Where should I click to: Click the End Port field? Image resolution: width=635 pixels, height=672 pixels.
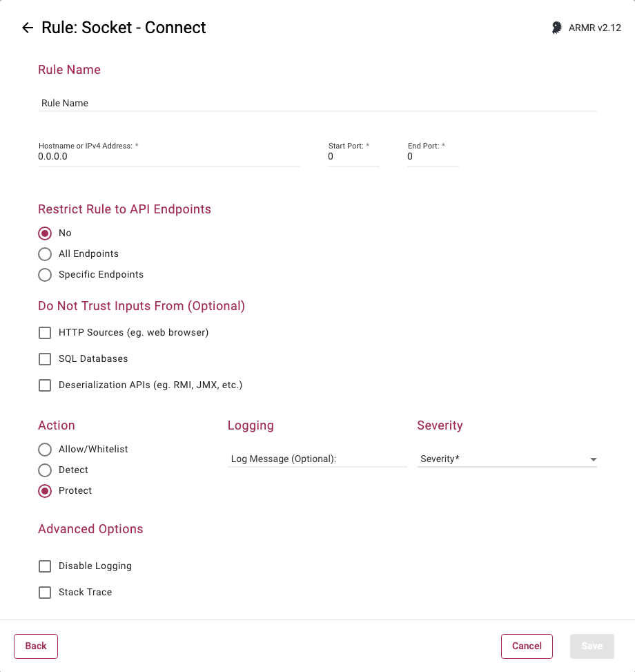(x=433, y=157)
